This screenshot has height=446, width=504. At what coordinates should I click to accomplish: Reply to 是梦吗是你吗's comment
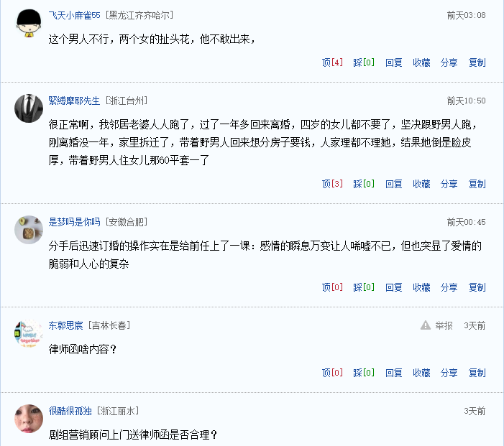[393, 287]
